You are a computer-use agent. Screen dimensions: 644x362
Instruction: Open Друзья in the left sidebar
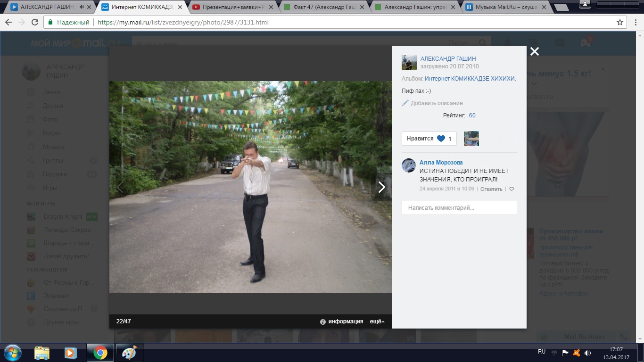[53, 106]
